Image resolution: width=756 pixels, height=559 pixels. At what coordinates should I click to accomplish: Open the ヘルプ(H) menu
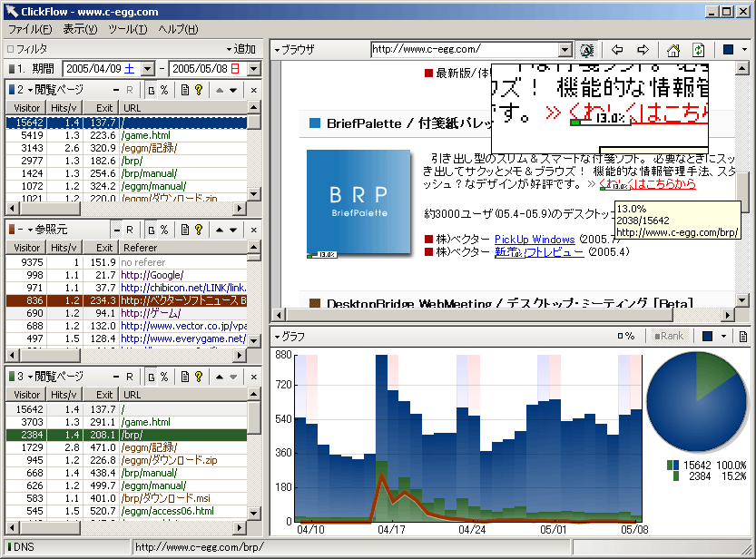coord(178,29)
